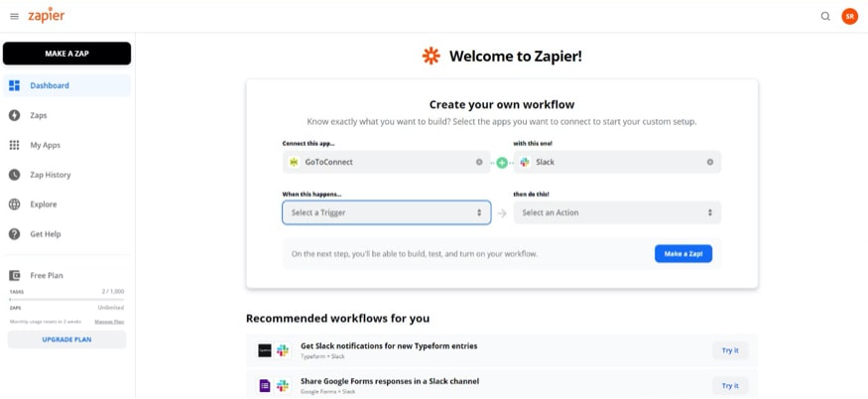Clear the Slack app selection

coord(710,162)
